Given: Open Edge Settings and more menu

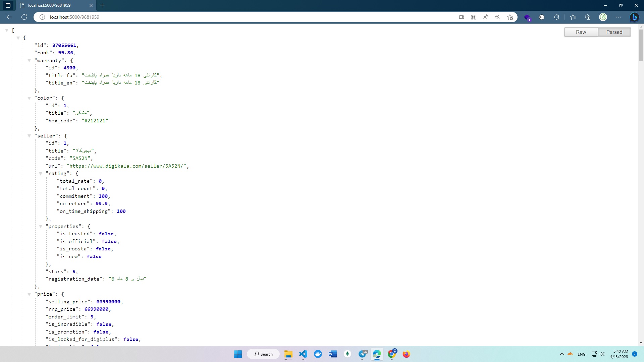Looking at the screenshot, I should point(619,17).
